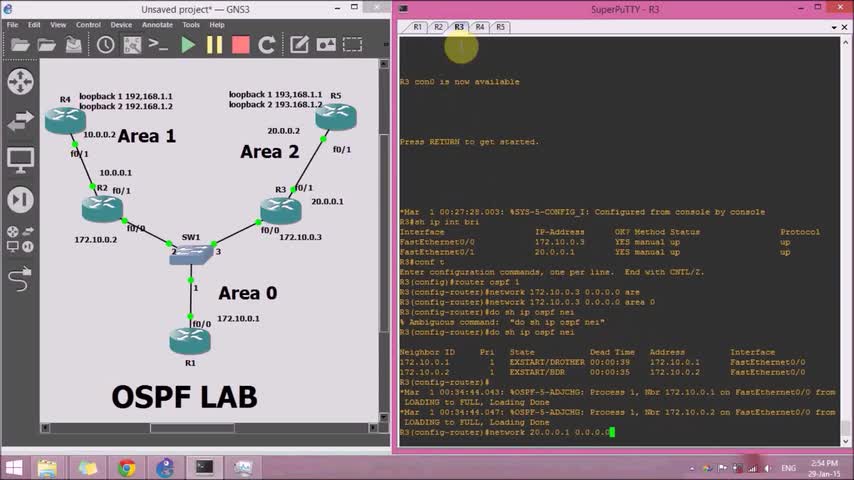
Task: Open the snapshot manager clock icon
Action: tap(106, 45)
